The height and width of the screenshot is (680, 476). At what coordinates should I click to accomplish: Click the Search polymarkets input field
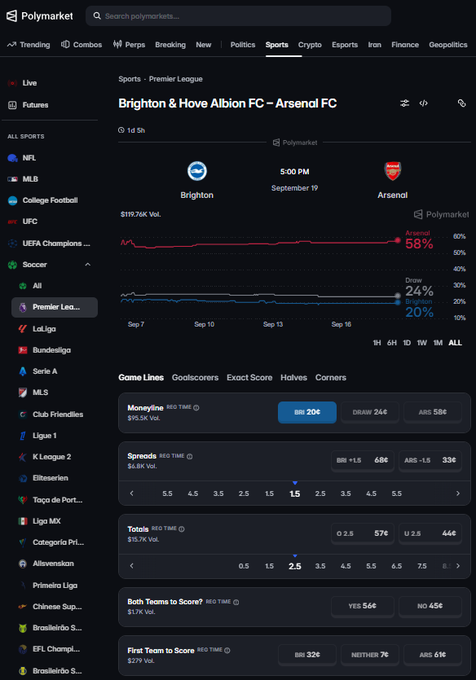[x=238, y=16]
